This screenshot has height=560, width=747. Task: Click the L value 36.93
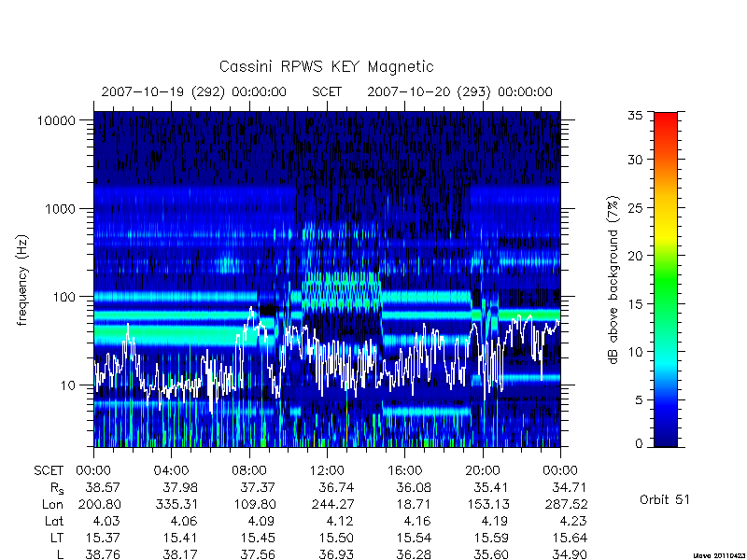pos(336,554)
